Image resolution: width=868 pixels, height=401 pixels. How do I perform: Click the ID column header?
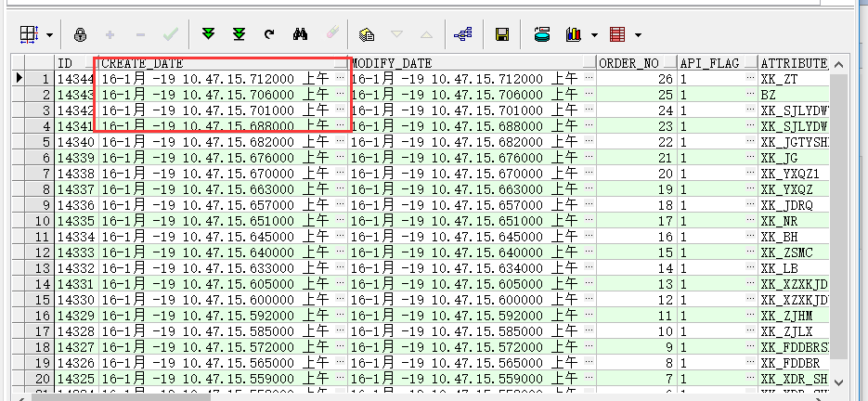[x=76, y=63]
